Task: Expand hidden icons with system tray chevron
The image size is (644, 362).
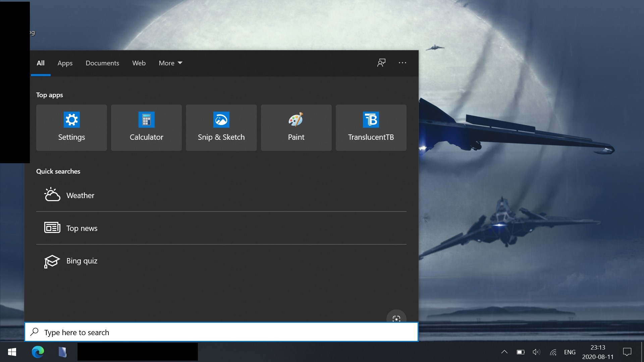Action: pos(504,352)
